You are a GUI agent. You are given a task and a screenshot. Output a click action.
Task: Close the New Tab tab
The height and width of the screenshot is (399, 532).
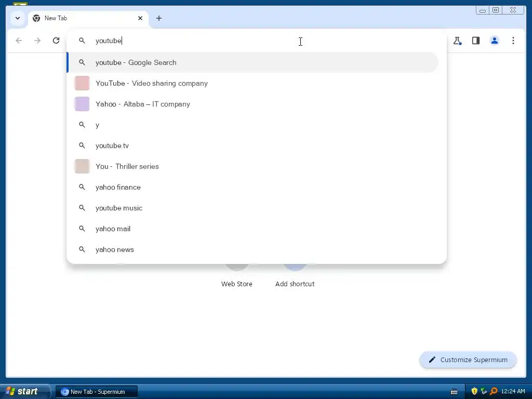[140, 18]
